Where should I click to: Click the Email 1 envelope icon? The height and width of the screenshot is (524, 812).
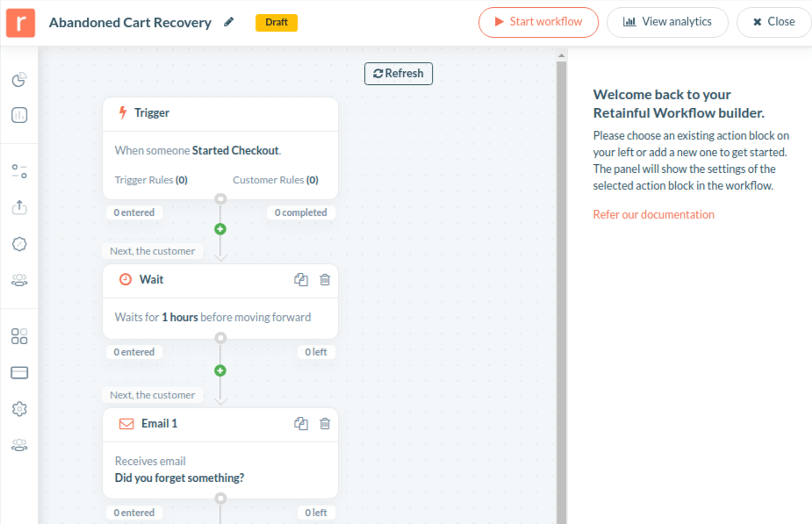126,424
